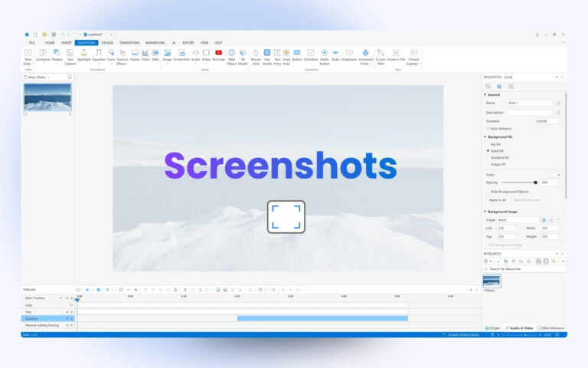Screen dimensions: 588x368
Task: Collapse the Background Image section
Action: coord(485,212)
